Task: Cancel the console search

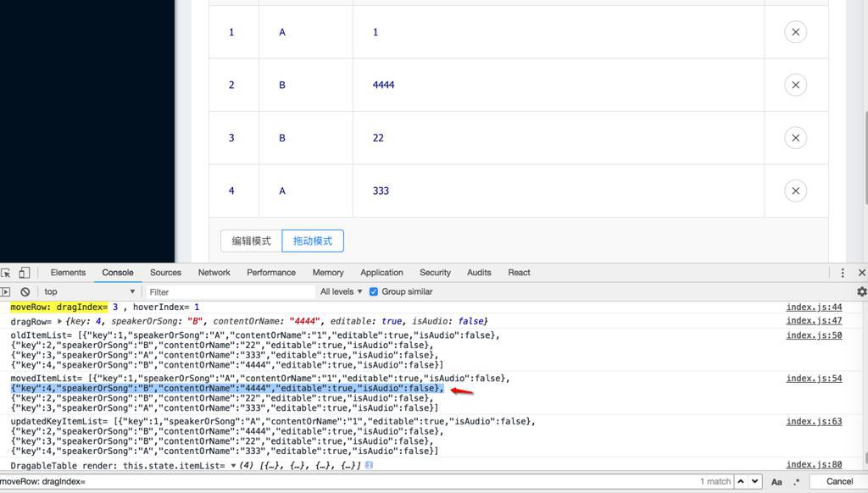Action: (x=839, y=481)
